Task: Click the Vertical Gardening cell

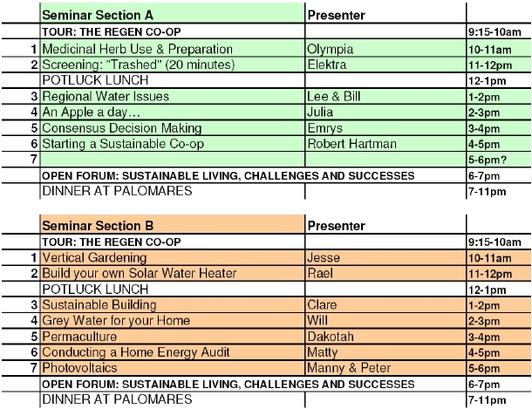Action: pyautogui.click(x=172, y=258)
